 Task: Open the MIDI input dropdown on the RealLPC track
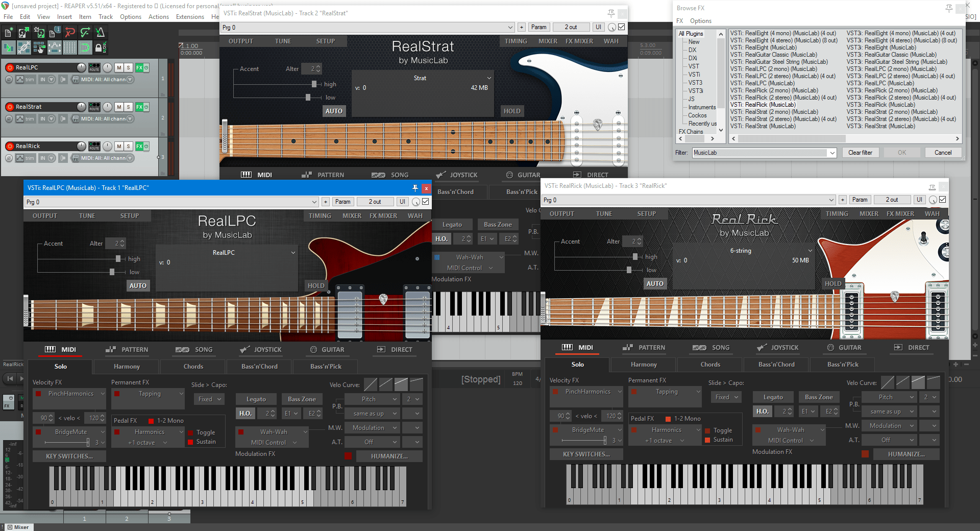point(130,80)
